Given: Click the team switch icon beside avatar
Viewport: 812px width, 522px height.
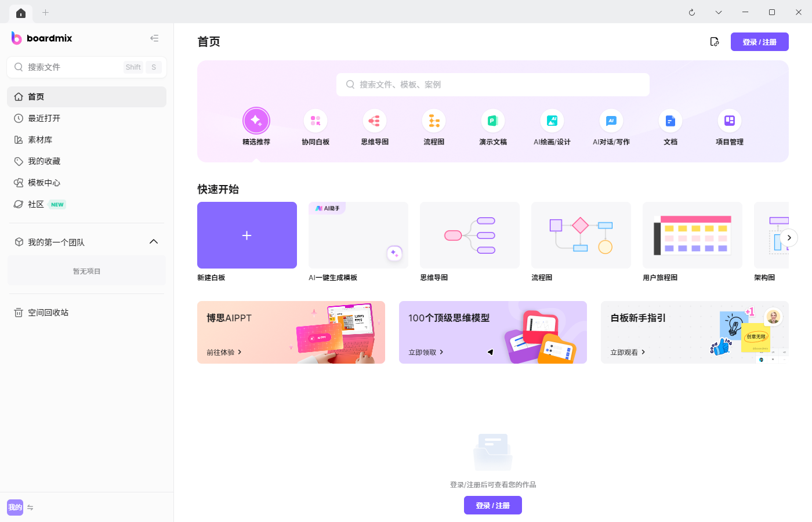Looking at the screenshot, I should pyautogui.click(x=30, y=507).
